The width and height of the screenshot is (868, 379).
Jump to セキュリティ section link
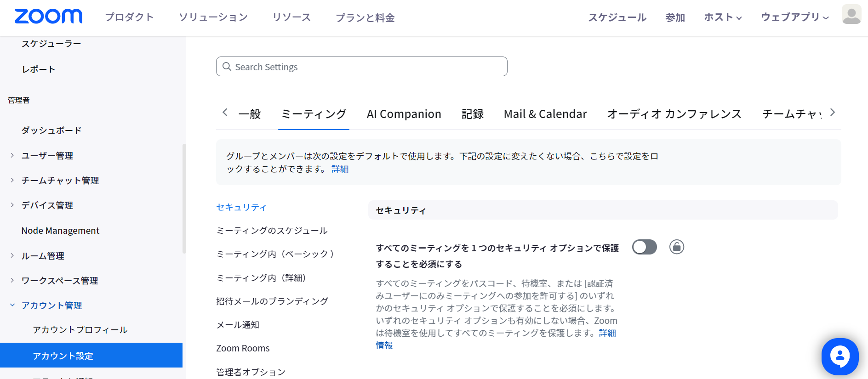[x=241, y=207]
